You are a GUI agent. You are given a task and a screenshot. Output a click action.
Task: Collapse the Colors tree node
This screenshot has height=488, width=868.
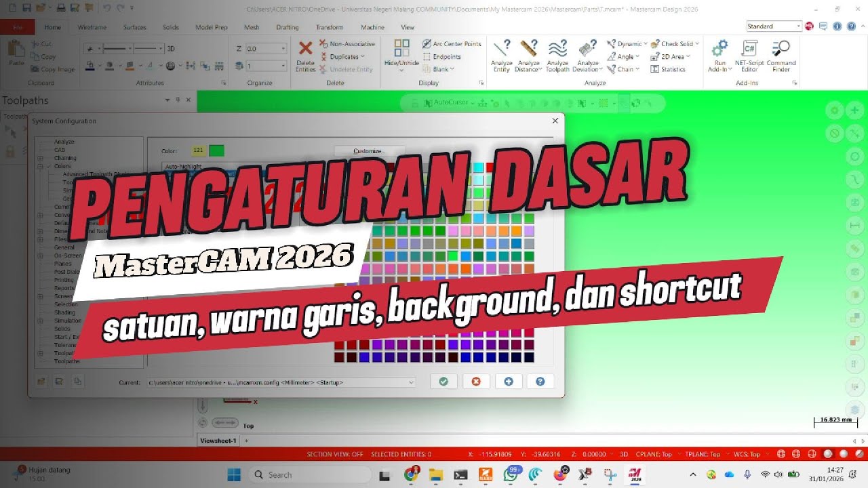(40, 166)
